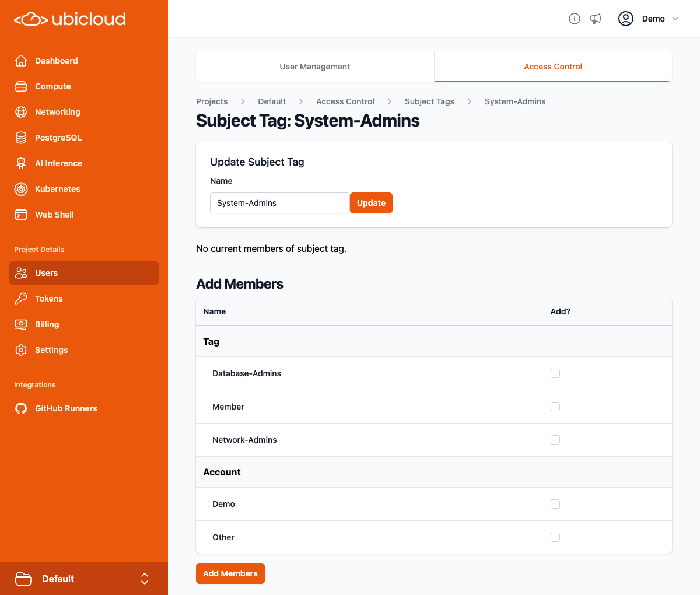Viewport: 700px width, 595px height.
Task: Switch to User Management tab
Action: [x=315, y=66]
